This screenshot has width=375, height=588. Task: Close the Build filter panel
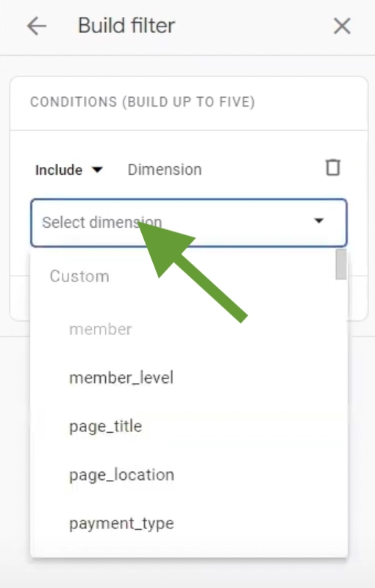[x=342, y=26]
